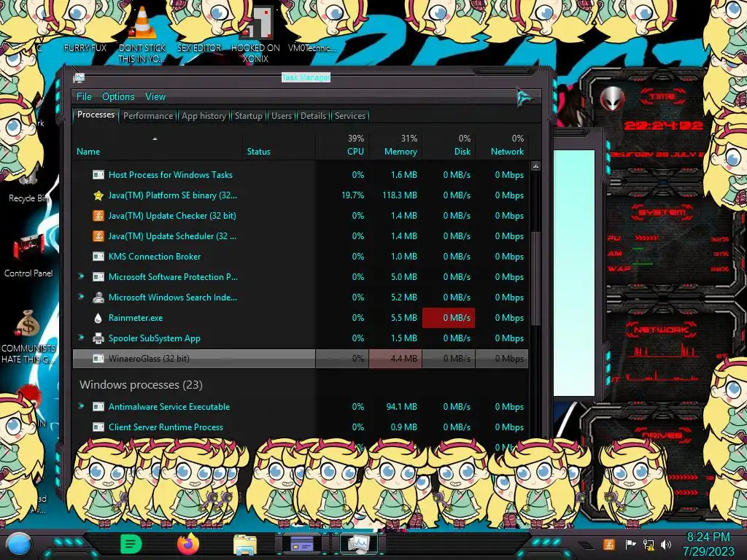Screen dimensions: 747x560
Task: Open the File menu in Task Manager
Action: 84,97
